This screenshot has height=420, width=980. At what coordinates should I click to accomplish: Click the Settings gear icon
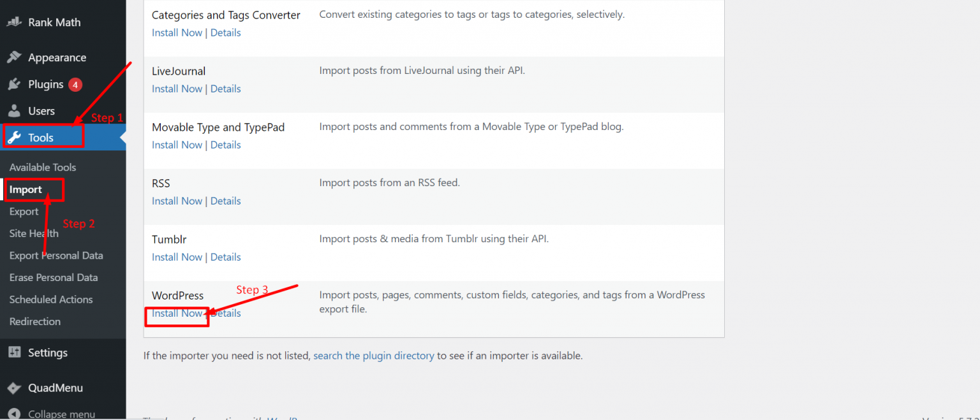(14, 352)
